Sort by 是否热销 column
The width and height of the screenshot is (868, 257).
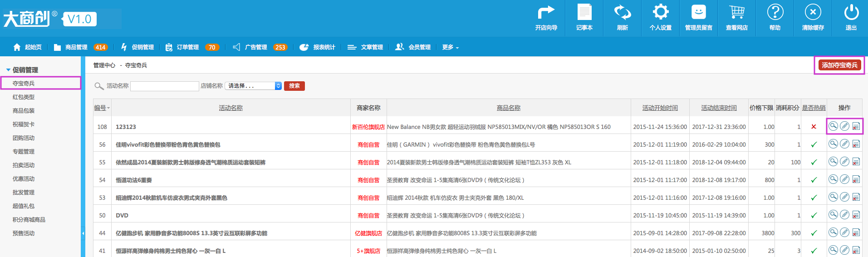(814, 108)
